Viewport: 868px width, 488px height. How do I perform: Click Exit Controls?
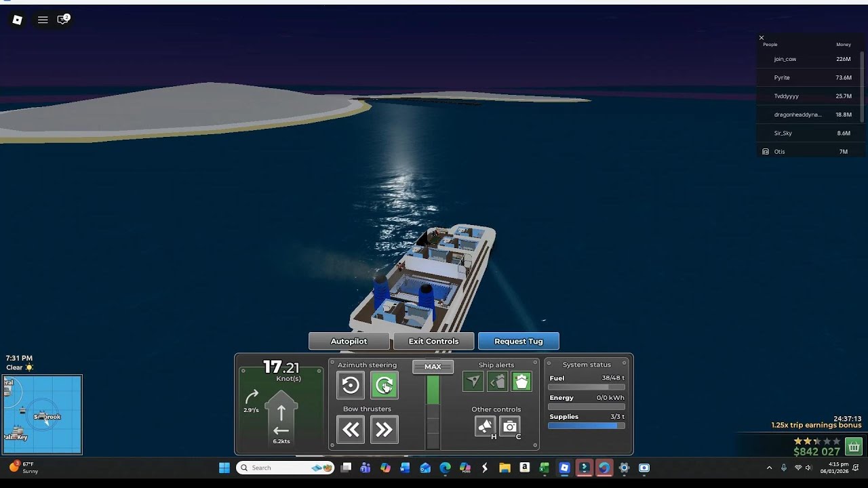tap(433, 342)
